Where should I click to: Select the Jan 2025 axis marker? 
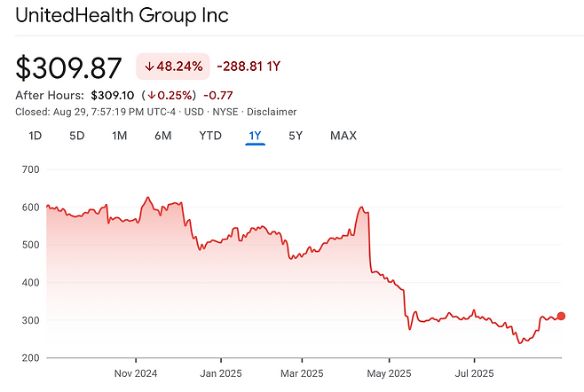[221, 373]
